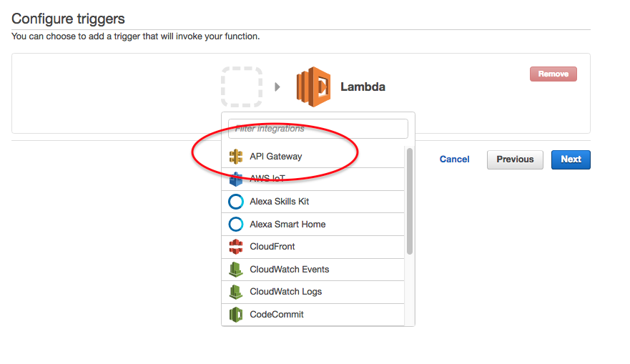Click the integrations list scrollbar
This screenshot has height=364, width=630.
(410, 201)
